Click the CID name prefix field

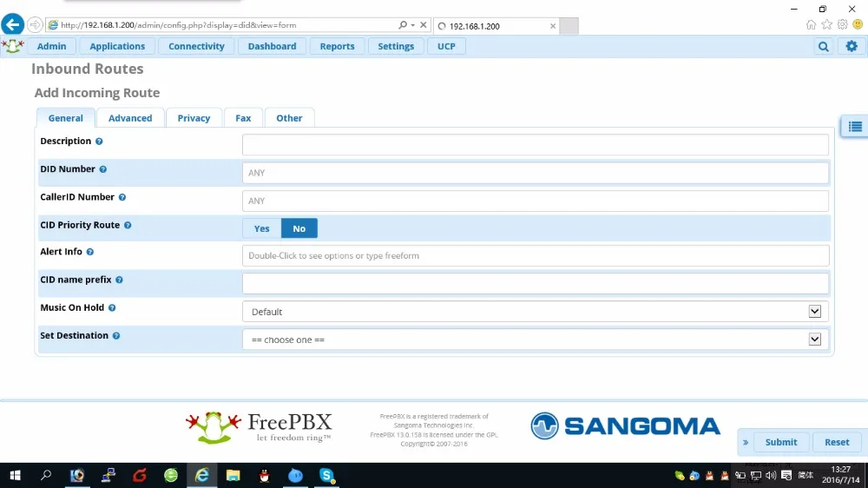pyautogui.click(x=536, y=284)
